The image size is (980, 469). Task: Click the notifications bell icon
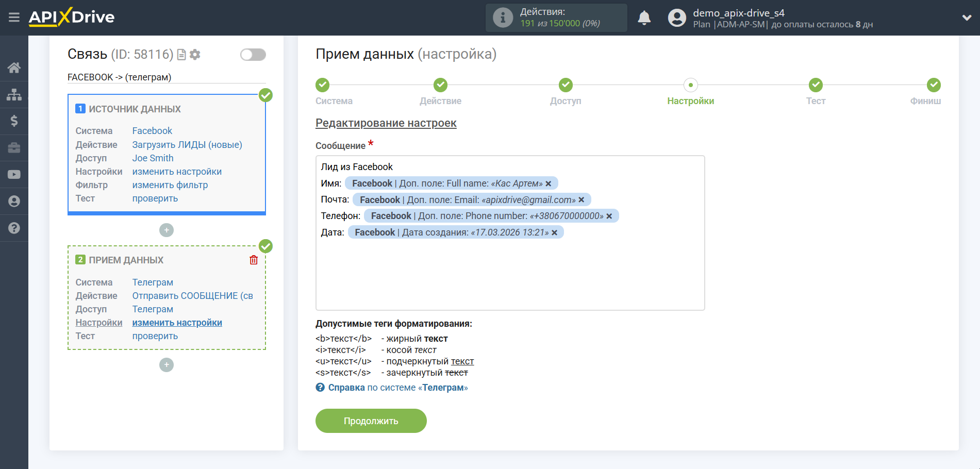tap(644, 18)
